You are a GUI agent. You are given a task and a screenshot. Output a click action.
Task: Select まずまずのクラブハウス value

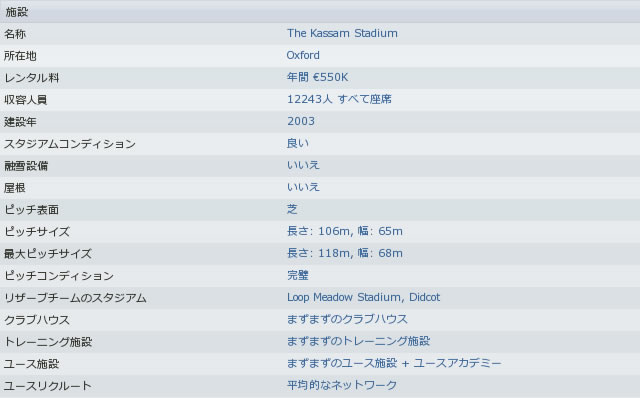pos(347,319)
